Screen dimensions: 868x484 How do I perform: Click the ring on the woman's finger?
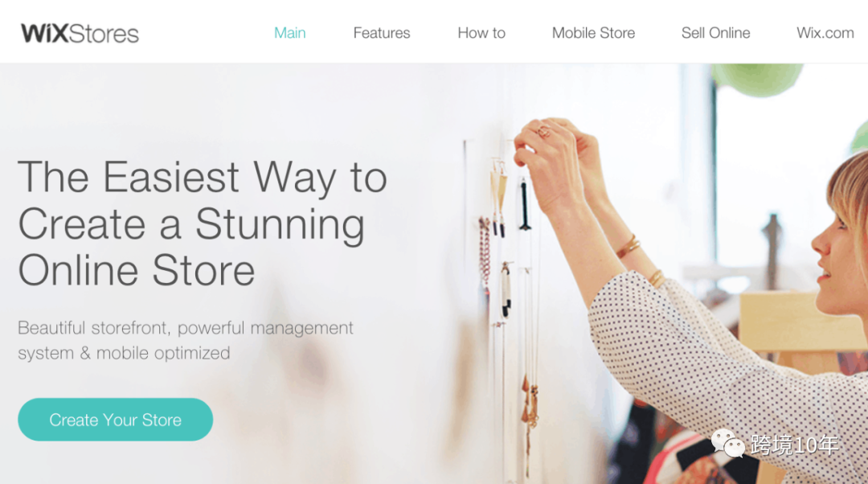click(543, 132)
